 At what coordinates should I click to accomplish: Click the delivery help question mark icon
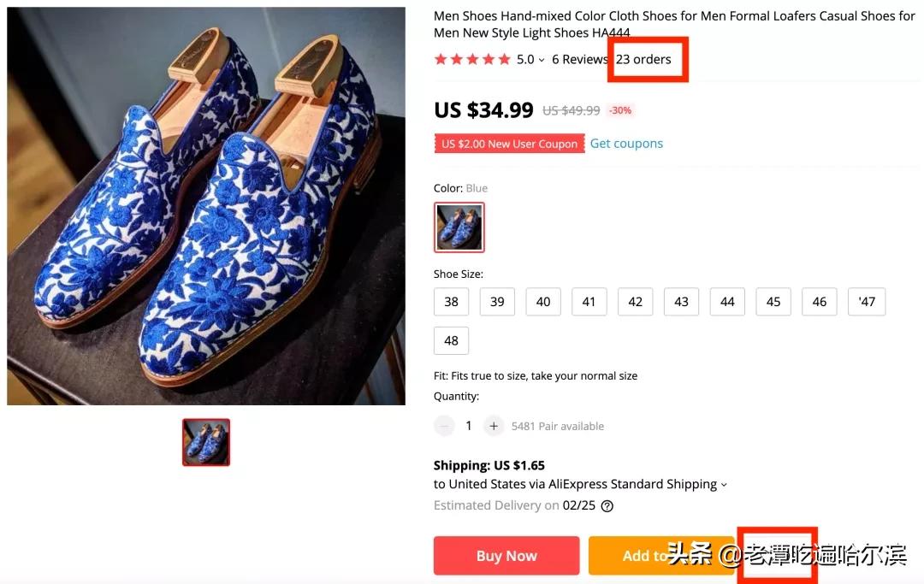click(x=607, y=505)
